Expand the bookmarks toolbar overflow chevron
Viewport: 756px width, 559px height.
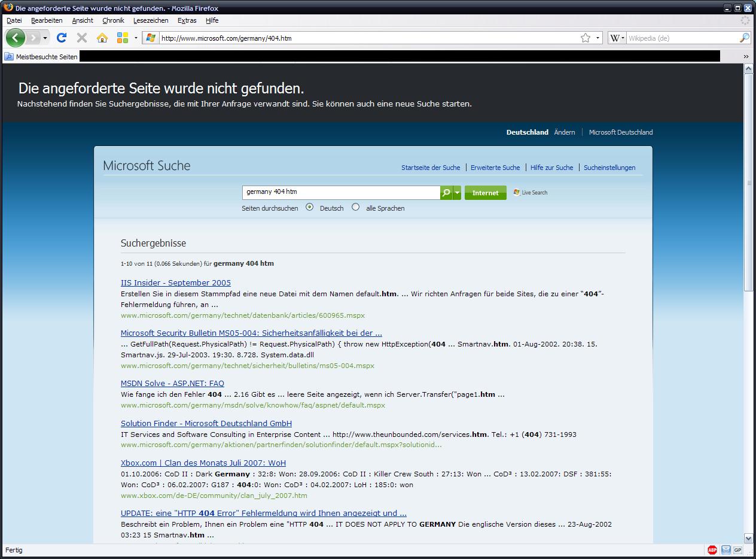click(x=746, y=56)
